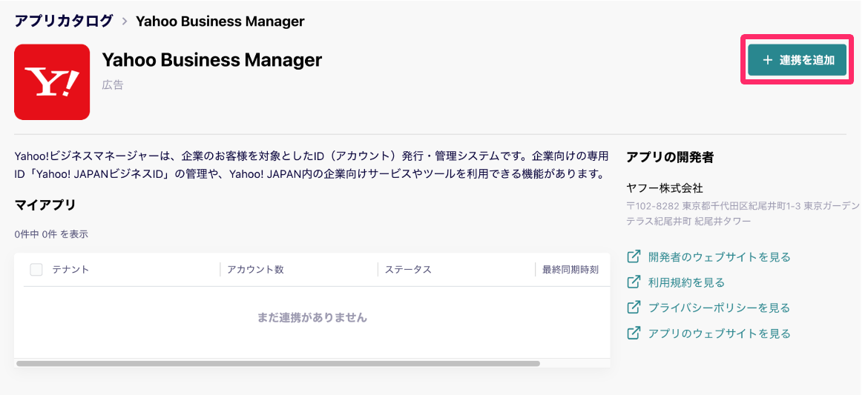The height and width of the screenshot is (395, 868).
Task: Click the horizontal scrollbar under the table
Action: pos(278,363)
